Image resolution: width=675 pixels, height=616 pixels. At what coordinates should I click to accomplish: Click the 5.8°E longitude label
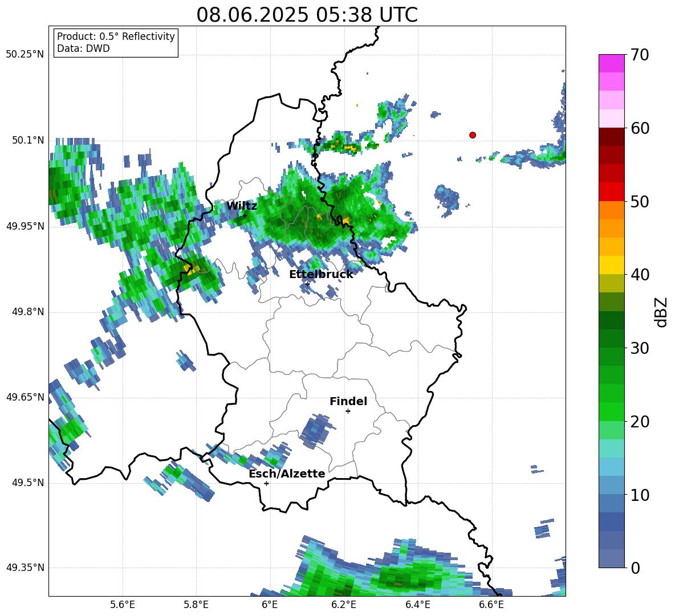click(x=196, y=605)
